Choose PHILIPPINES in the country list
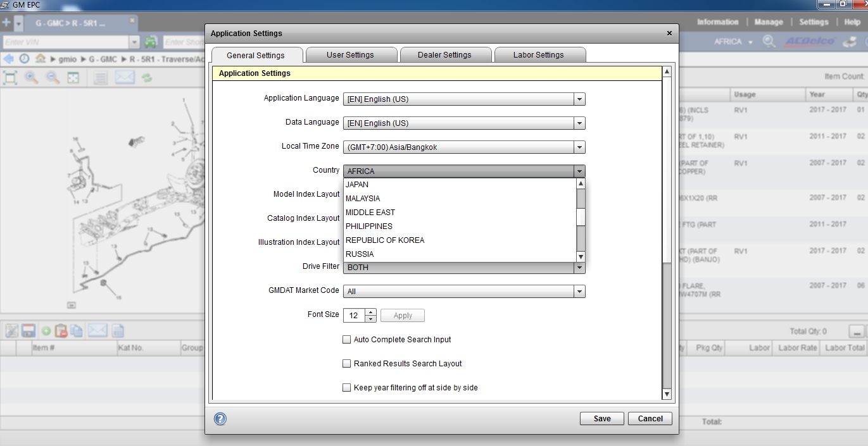868x446 pixels. click(x=460, y=226)
